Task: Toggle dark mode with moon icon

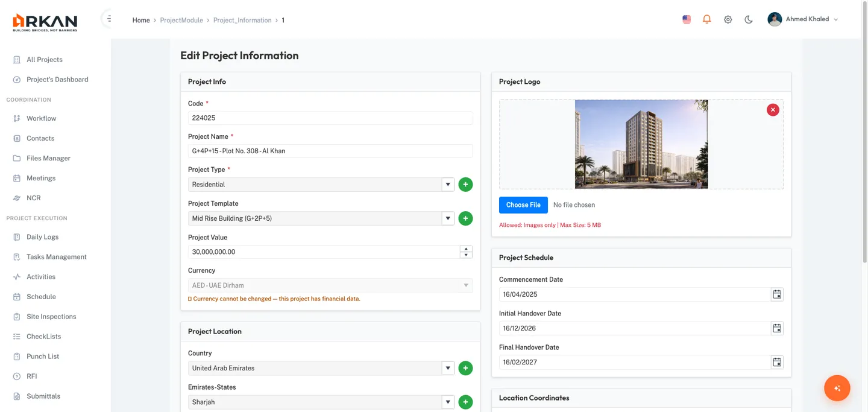Action: pyautogui.click(x=749, y=19)
